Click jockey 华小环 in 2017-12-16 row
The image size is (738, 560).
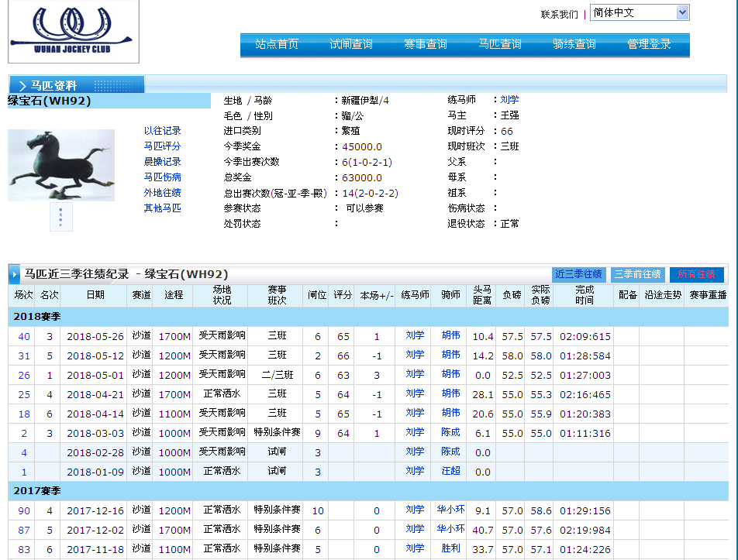coord(450,510)
